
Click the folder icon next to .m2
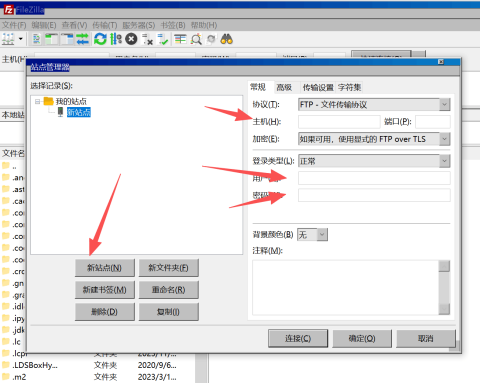tap(6, 377)
